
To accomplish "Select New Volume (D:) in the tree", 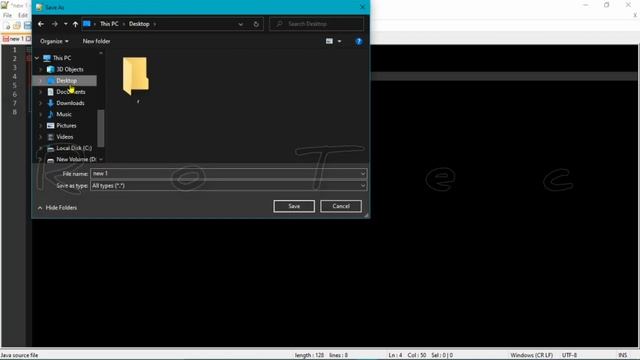I will (76, 159).
